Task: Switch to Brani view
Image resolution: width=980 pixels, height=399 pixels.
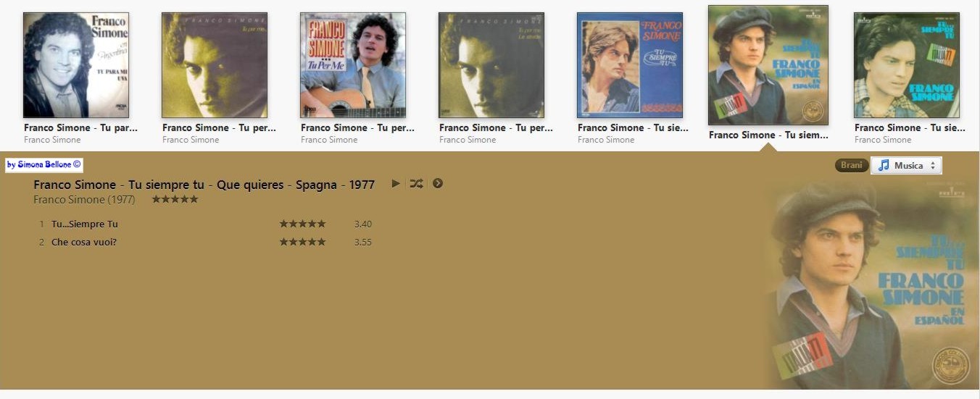Action: (x=852, y=165)
